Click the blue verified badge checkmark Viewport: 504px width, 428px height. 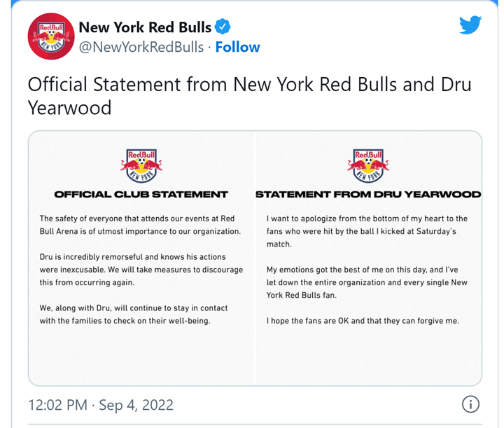coord(223,27)
